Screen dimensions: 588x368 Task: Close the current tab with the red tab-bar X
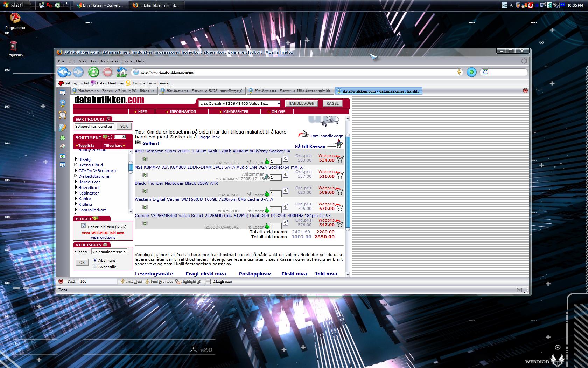point(525,90)
